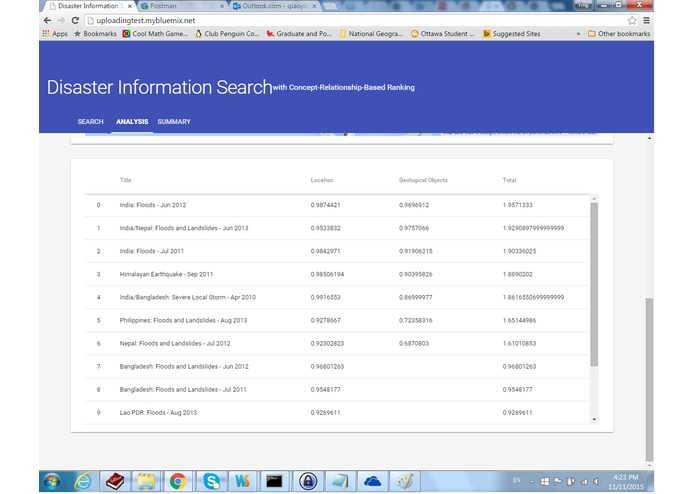Open the padlock app on taskbar
The height and width of the screenshot is (494, 695).
308,481
